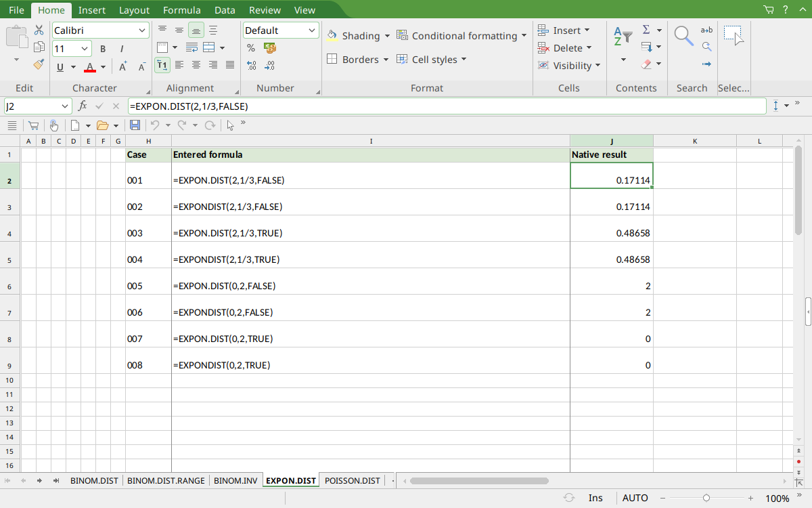Switch to the POISSON.DIST sheet tab
Viewport: 812px width, 508px height.
pos(353,481)
